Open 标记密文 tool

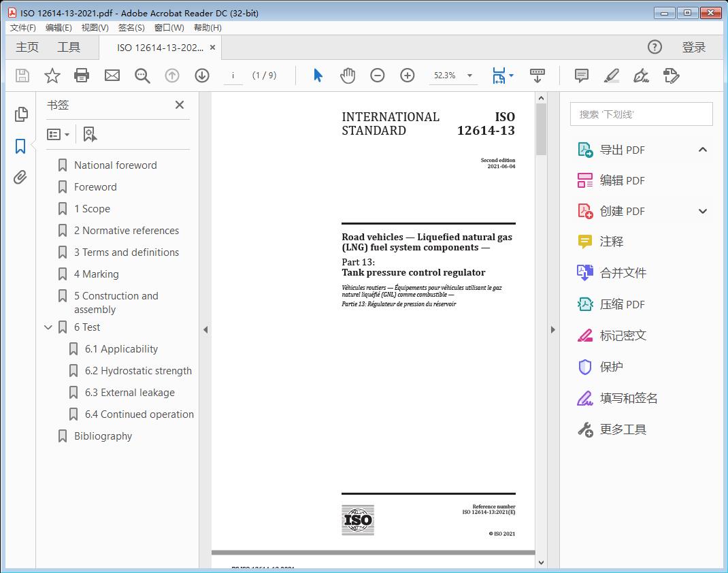pyautogui.click(x=612, y=335)
